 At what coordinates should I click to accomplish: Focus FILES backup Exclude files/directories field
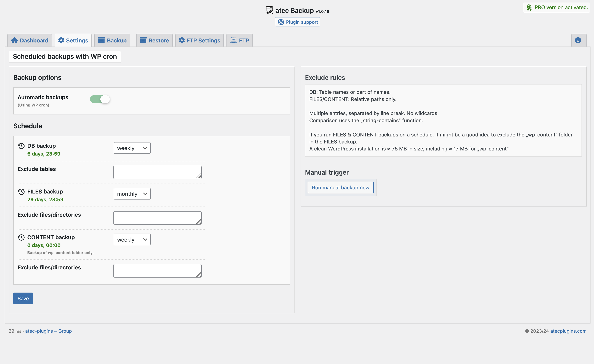click(x=157, y=218)
